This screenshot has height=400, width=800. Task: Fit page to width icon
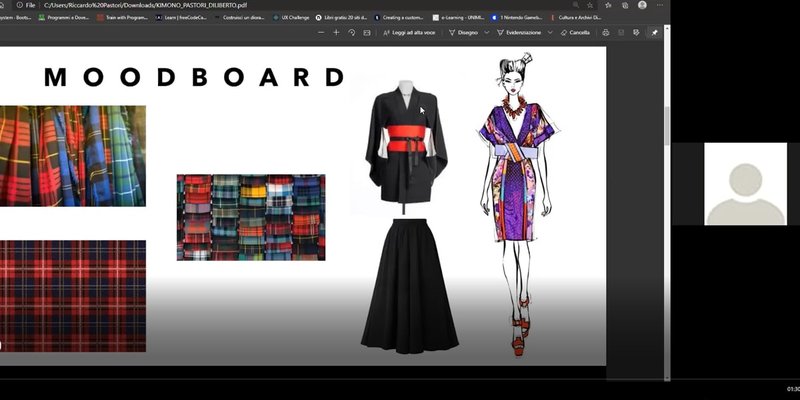(x=366, y=32)
